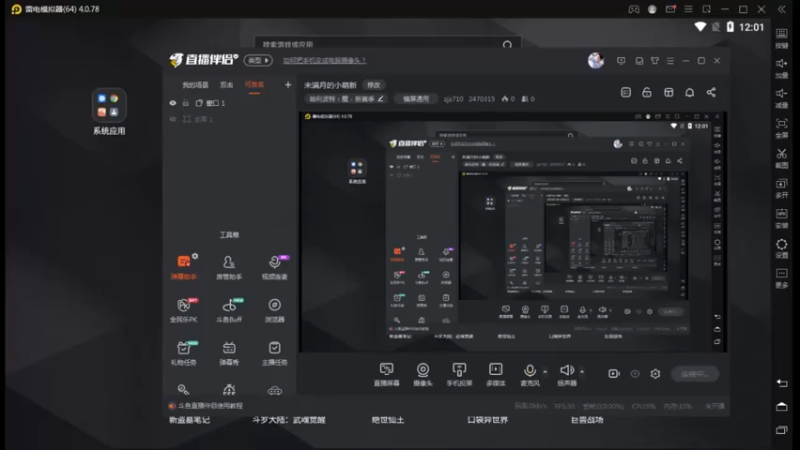The image size is (800, 450).
Task: Click the stream preview canvas
Action: (513, 232)
